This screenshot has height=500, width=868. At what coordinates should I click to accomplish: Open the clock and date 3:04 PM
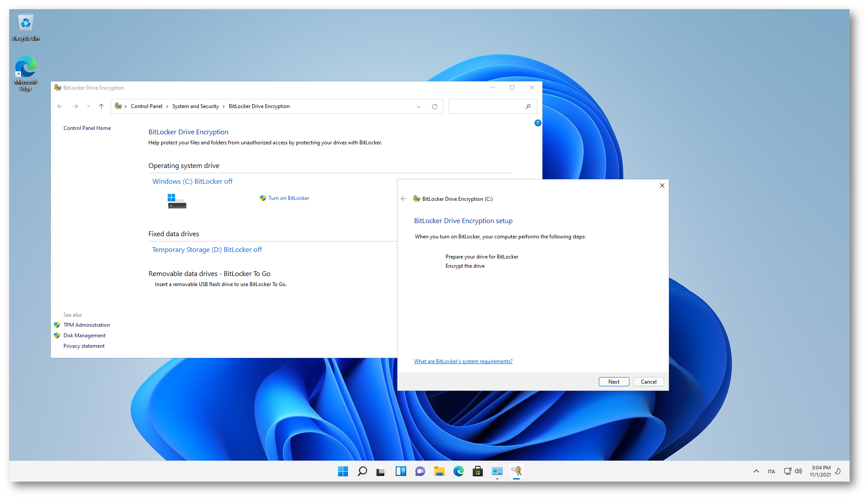[x=820, y=471]
